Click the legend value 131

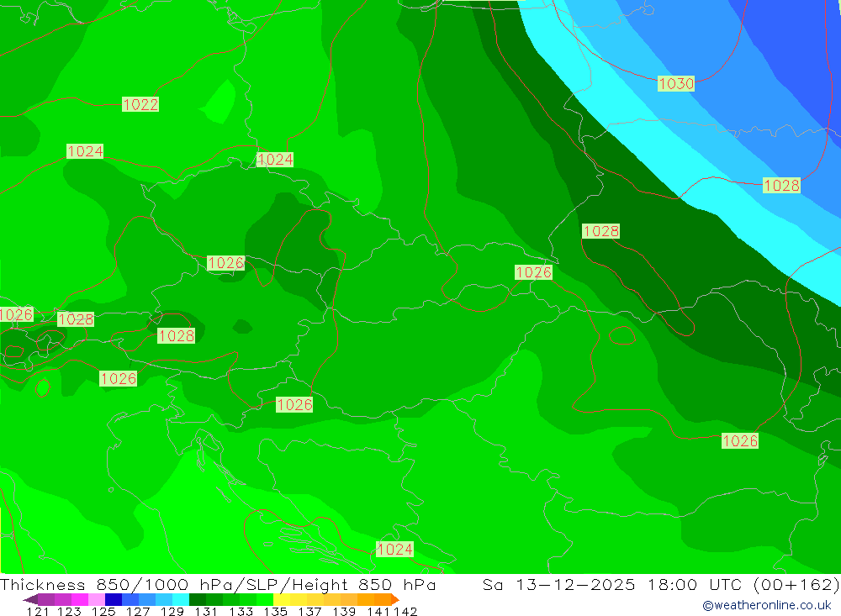click(x=206, y=612)
